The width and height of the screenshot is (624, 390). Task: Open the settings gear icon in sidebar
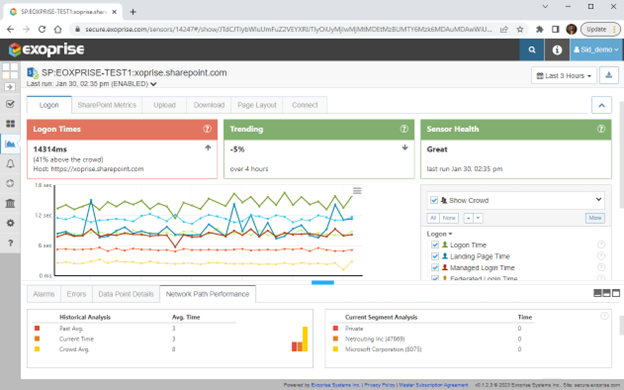[x=10, y=223]
